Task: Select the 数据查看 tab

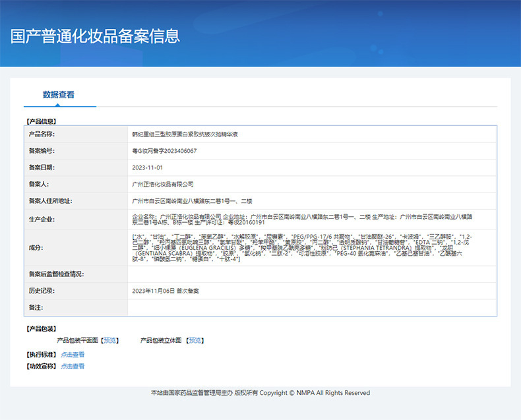Action: 59,95
